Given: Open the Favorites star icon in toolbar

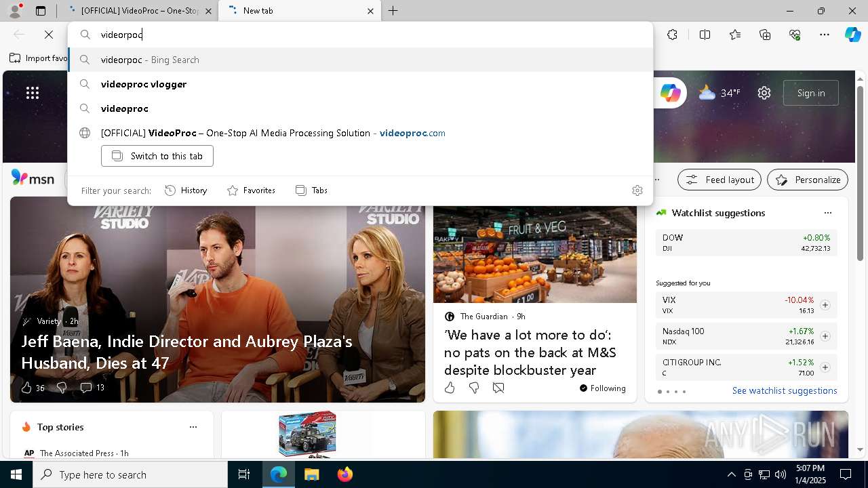Looking at the screenshot, I should (x=735, y=35).
